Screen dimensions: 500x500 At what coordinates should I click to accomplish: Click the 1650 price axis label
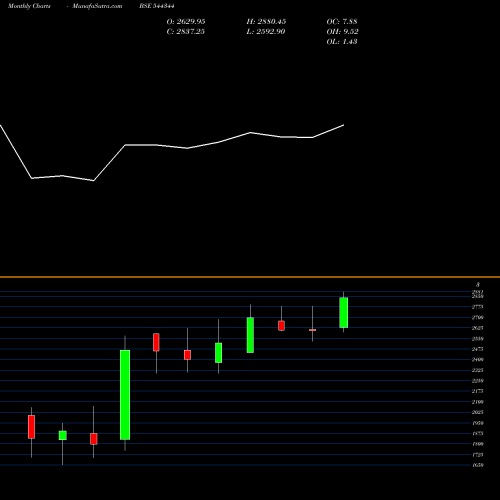coord(478,465)
